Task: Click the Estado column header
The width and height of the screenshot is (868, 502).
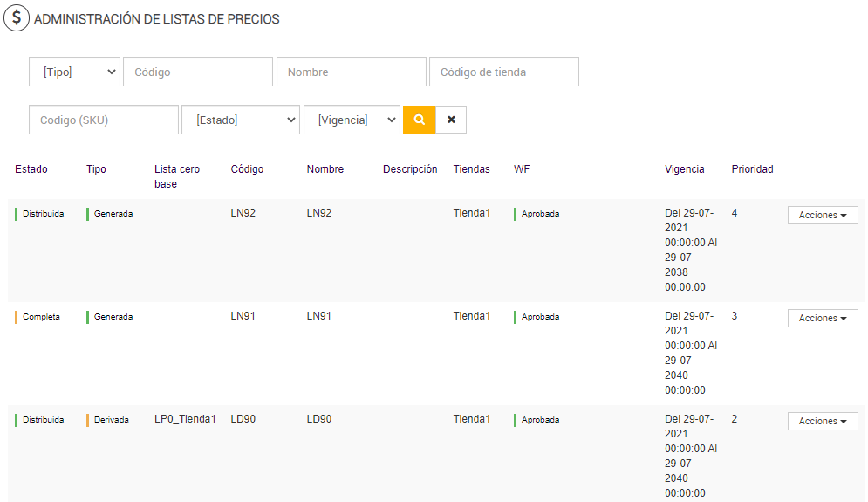Action: (31, 169)
